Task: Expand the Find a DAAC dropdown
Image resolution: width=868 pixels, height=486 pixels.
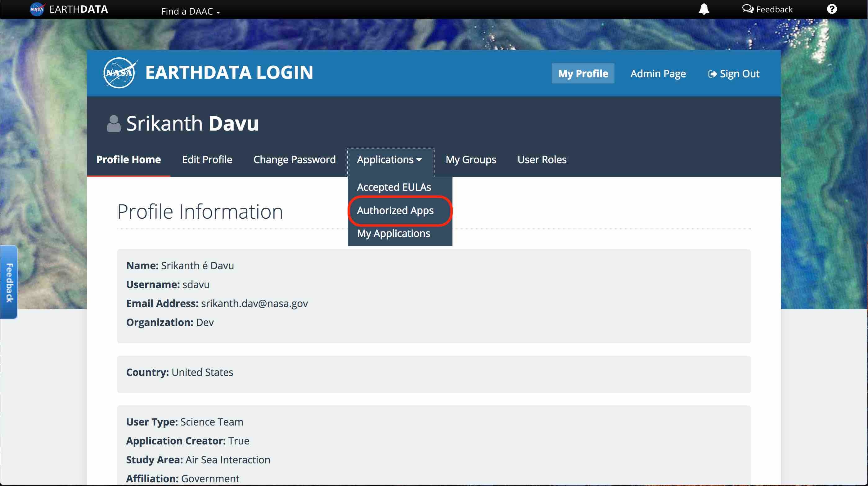Action: (190, 11)
